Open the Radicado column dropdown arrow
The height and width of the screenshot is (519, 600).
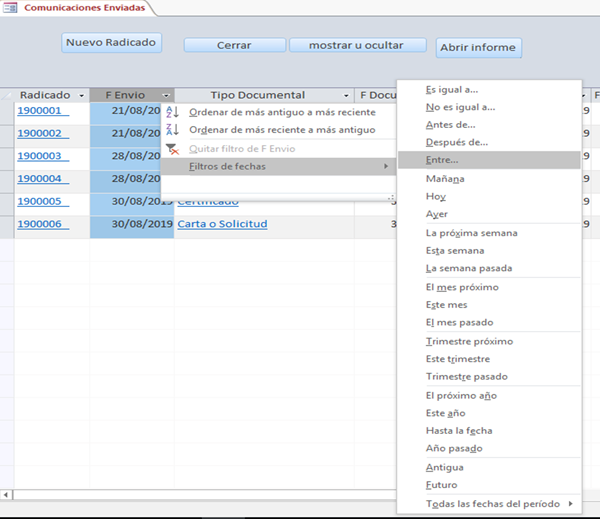pos(82,95)
